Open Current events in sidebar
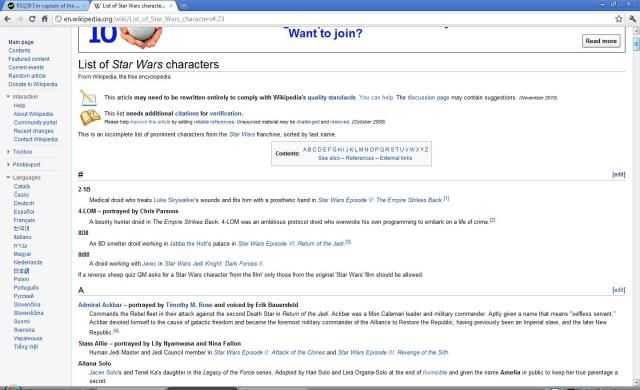Viewport: 640px width, 390px height. (26, 67)
